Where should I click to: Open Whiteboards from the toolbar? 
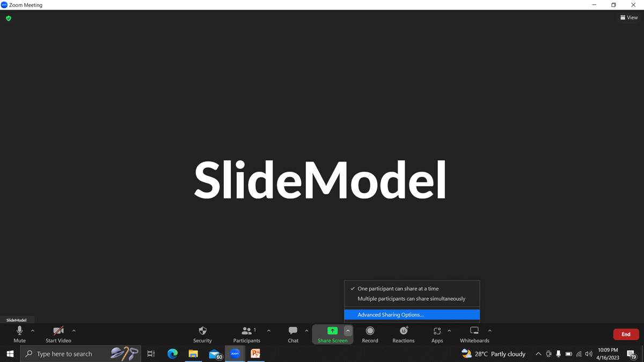[x=474, y=334]
